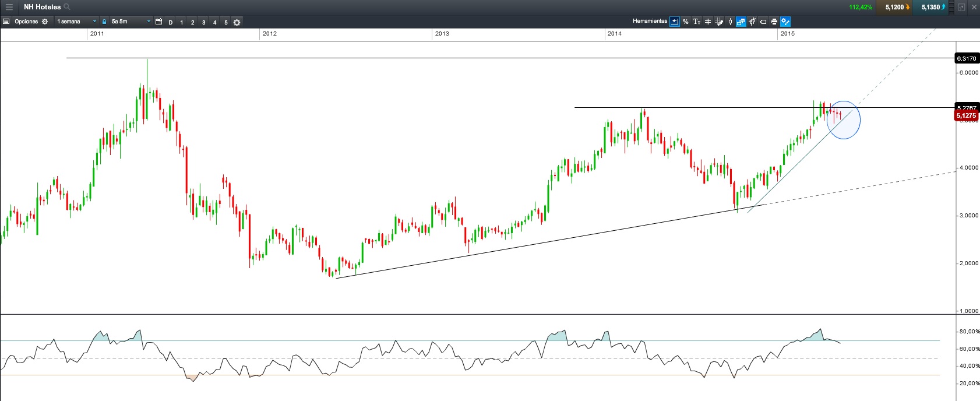
Task: Click the 40,00% RSI axis label
Action: click(x=969, y=366)
